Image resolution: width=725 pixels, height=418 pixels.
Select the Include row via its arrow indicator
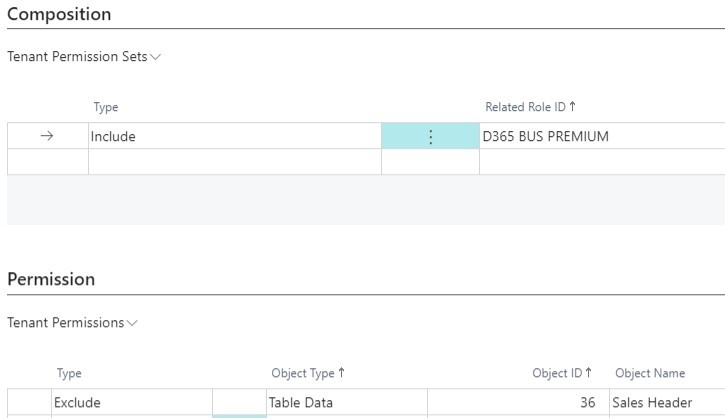coord(47,137)
